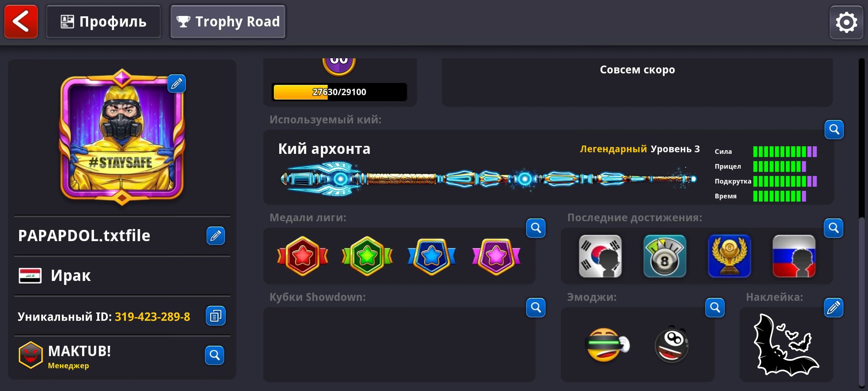868x391 pixels.
Task: Edit the avatar picture with pencil icon
Action: [176, 84]
